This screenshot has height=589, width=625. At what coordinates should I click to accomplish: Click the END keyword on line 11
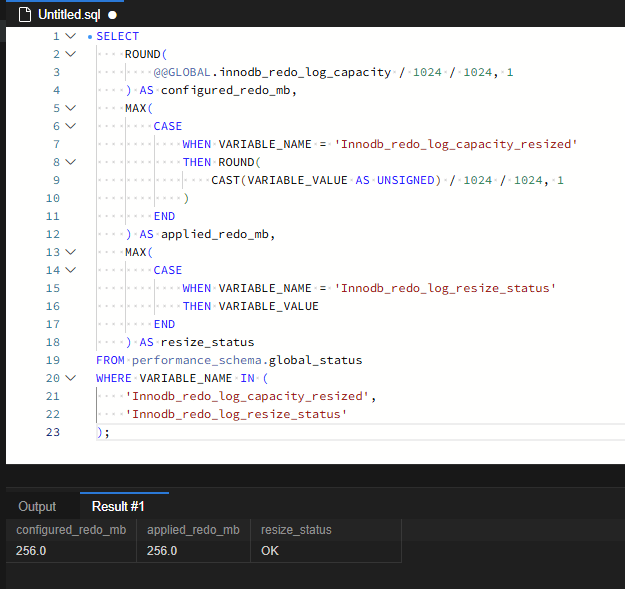point(164,216)
